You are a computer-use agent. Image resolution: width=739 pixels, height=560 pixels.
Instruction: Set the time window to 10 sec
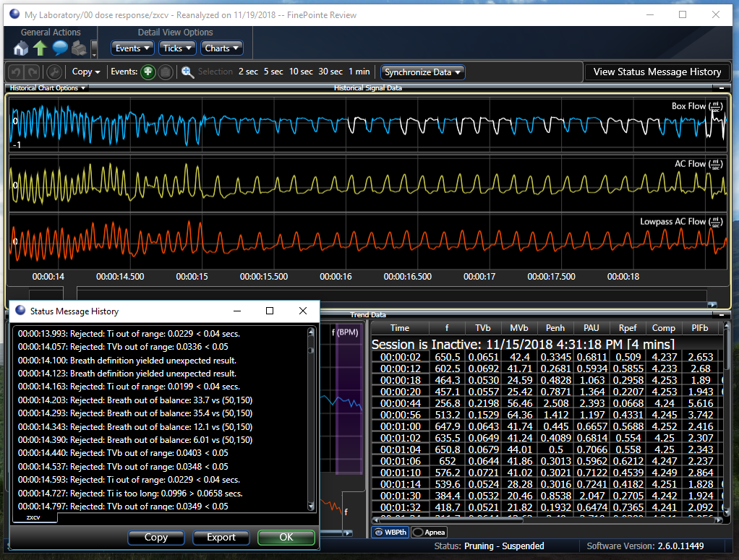(301, 72)
